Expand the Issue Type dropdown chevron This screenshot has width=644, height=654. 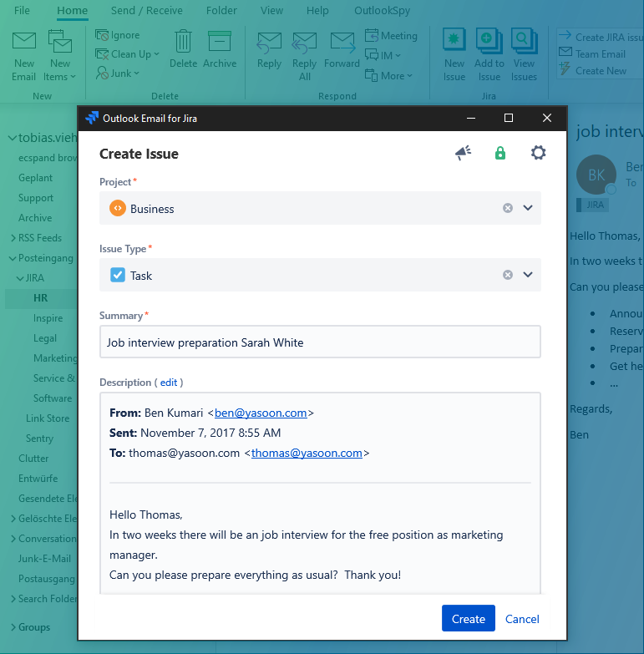pos(528,275)
